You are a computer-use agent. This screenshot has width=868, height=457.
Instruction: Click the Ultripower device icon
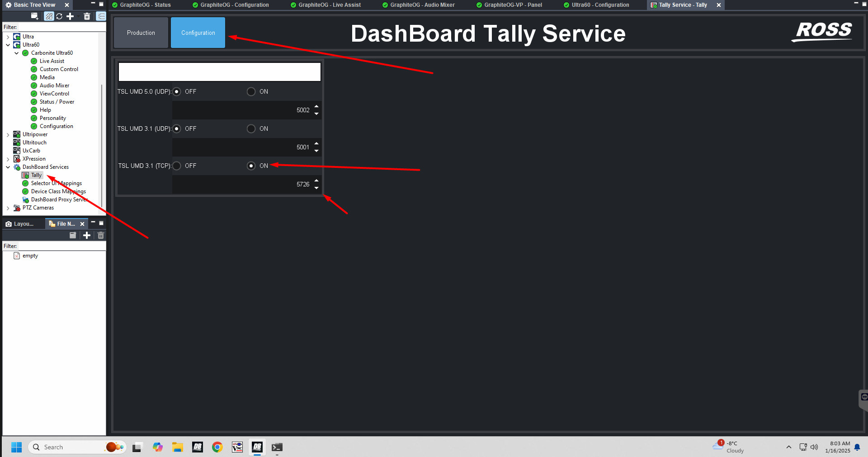point(17,134)
